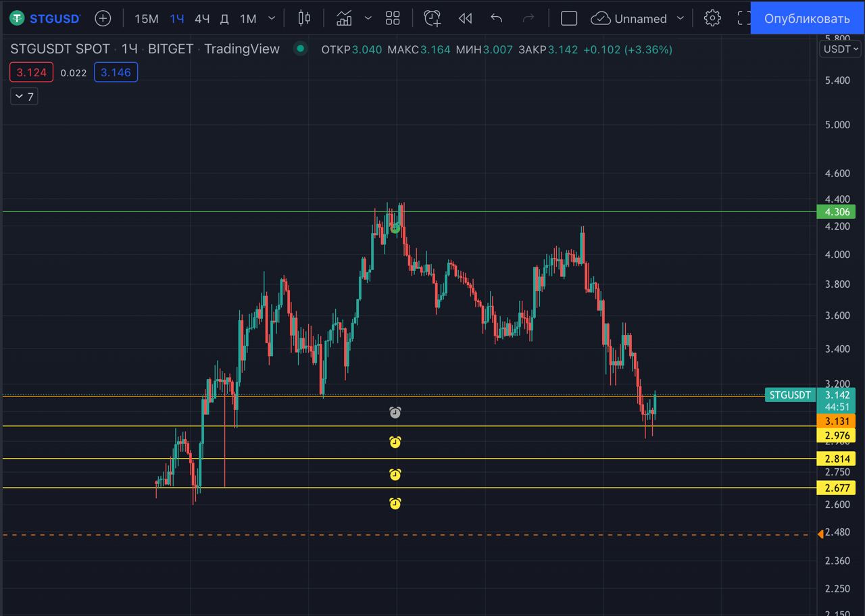The height and width of the screenshot is (616, 865).
Task: Click the МАКС 3.164 high value
Action: 419,49
